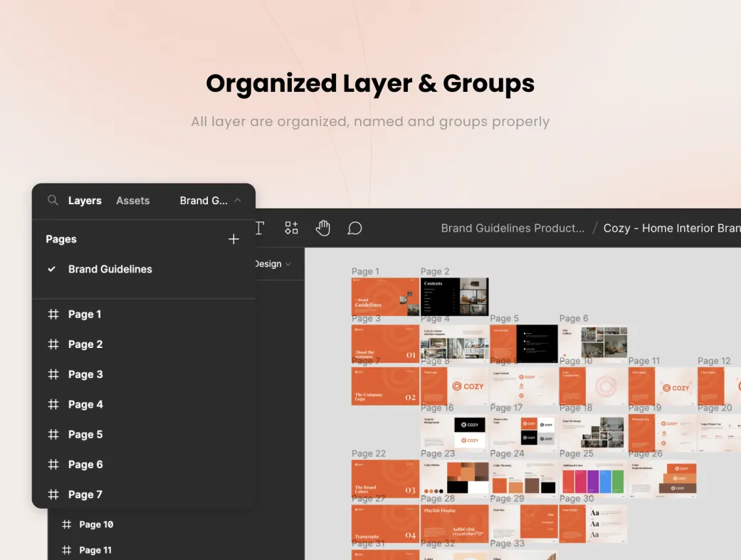Viewport: 741px width, 560px height.
Task: Select the Hand tool
Action: click(323, 228)
